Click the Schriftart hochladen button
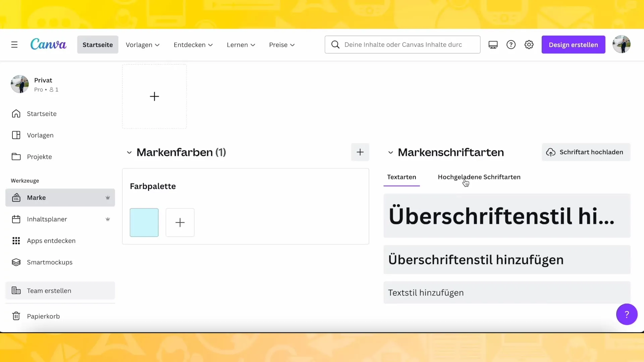The width and height of the screenshot is (644, 362). click(586, 152)
